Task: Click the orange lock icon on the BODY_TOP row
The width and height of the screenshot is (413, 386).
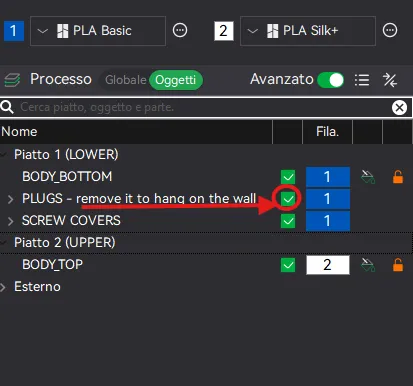Action: (398, 265)
